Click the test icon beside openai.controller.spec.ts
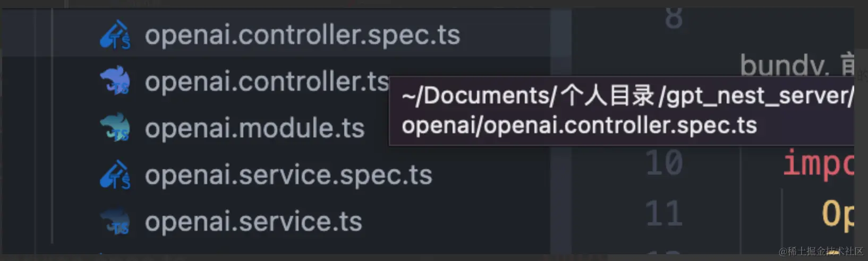The width and height of the screenshot is (868, 261). tap(115, 35)
